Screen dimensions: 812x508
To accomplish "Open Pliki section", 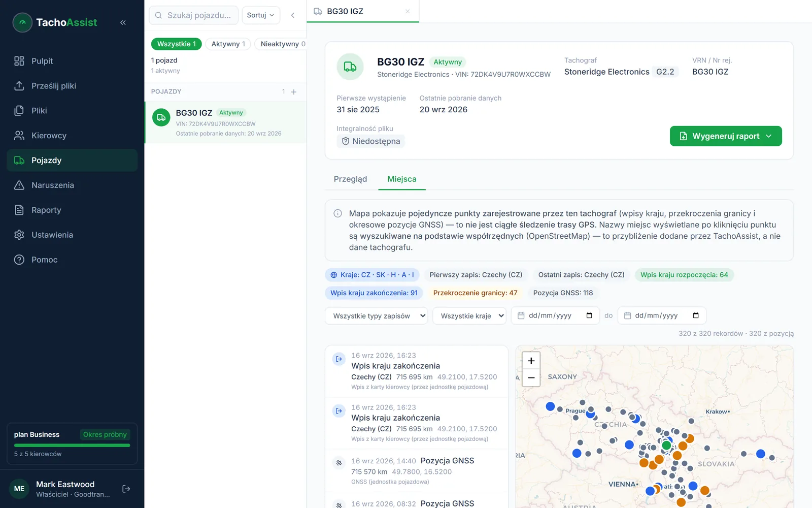I will (x=72, y=111).
